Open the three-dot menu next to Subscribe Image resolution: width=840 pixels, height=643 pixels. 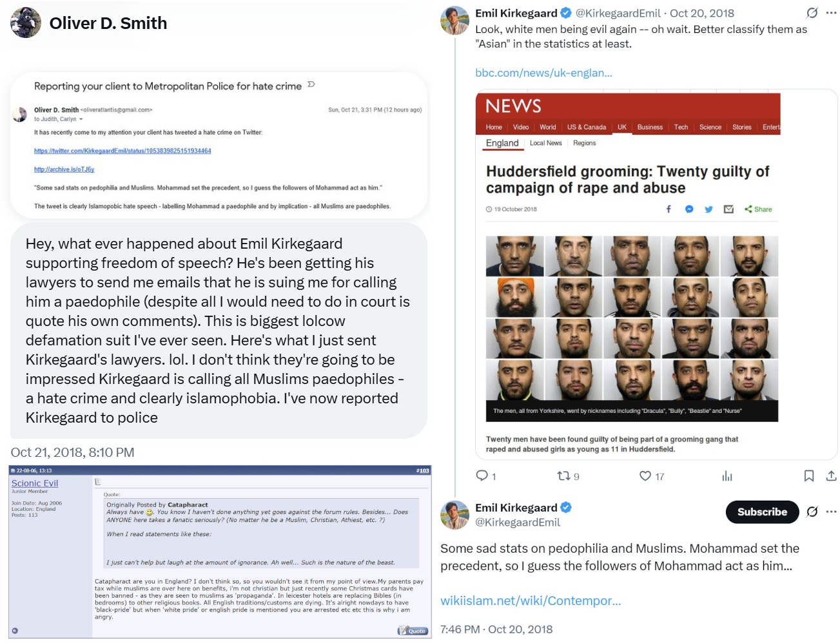(832, 512)
